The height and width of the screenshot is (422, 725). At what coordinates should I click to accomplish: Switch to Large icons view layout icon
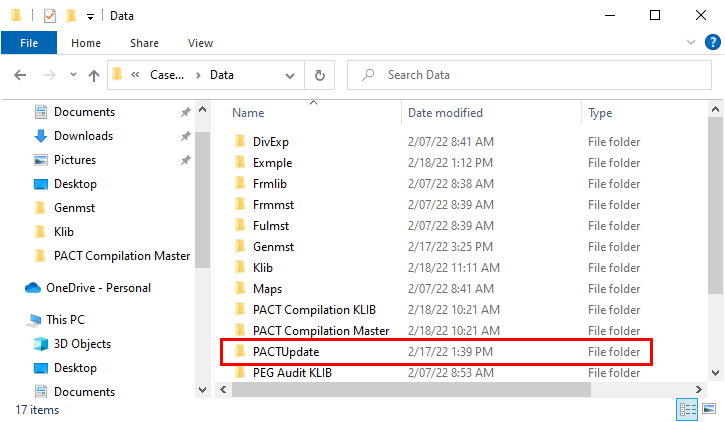709,409
